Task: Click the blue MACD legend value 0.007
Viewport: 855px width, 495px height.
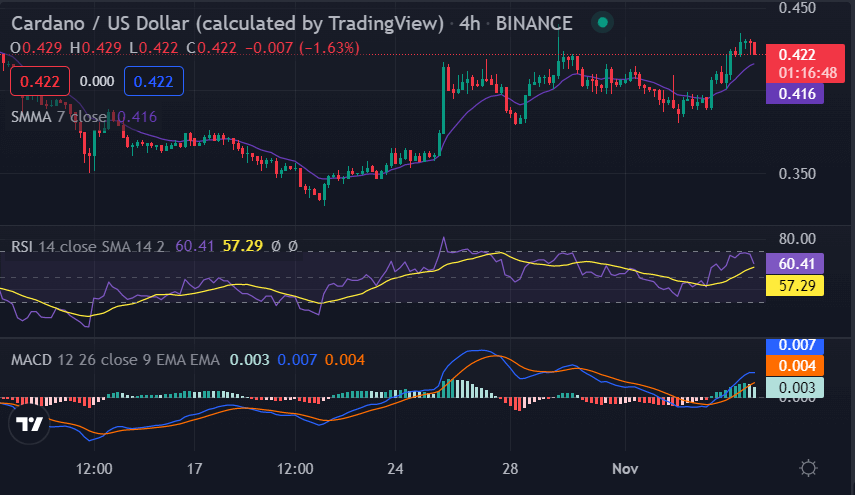Action: point(297,360)
